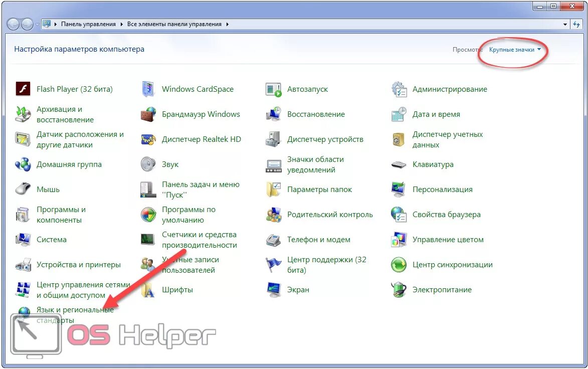
Task: Open the Электропитание text link
Action: 442,290
